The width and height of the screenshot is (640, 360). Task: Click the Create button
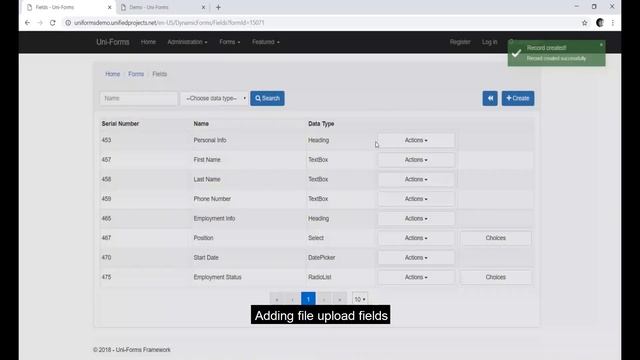[518, 98]
